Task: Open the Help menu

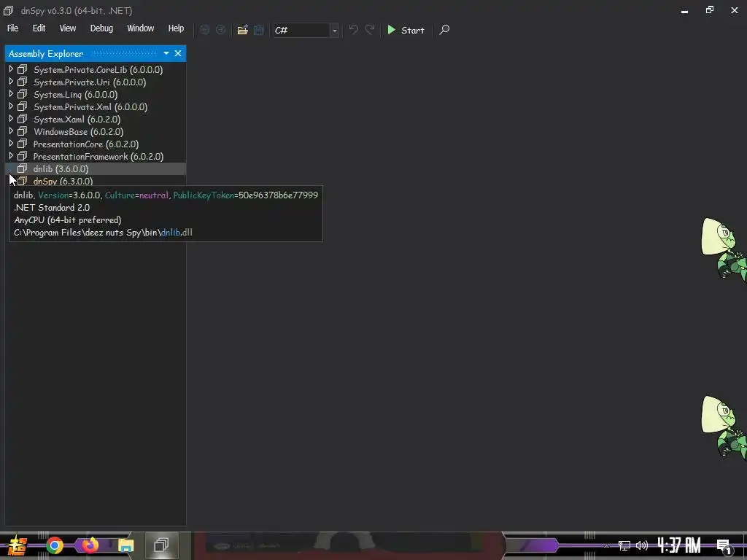Action: [176, 28]
